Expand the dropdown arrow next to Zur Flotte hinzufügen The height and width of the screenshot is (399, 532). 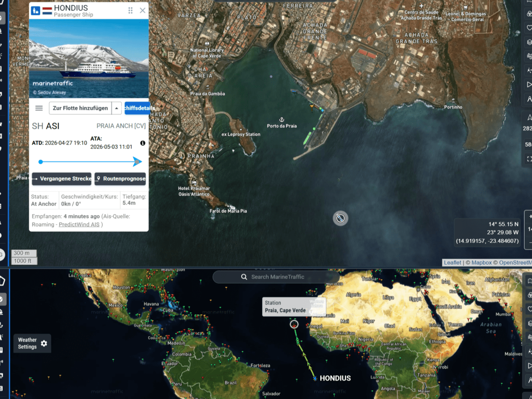click(x=117, y=108)
